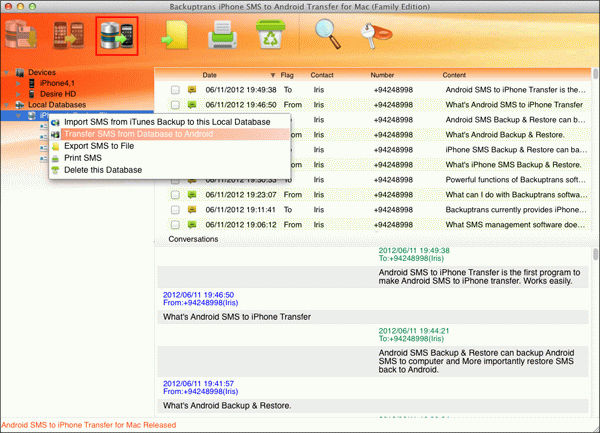Check the box for the 19:06:12 message
Image resolution: width=600 pixels, height=433 pixels.
click(x=175, y=225)
